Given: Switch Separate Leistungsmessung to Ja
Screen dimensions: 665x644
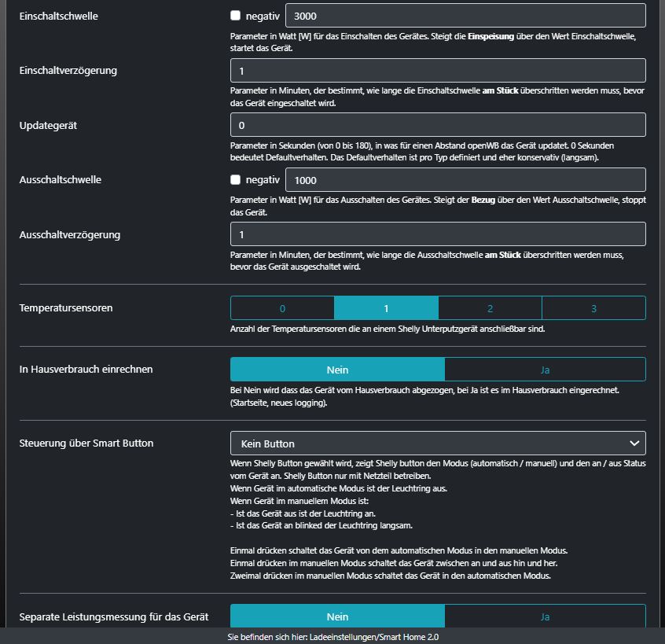Looking at the screenshot, I should pyautogui.click(x=545, y=616).
